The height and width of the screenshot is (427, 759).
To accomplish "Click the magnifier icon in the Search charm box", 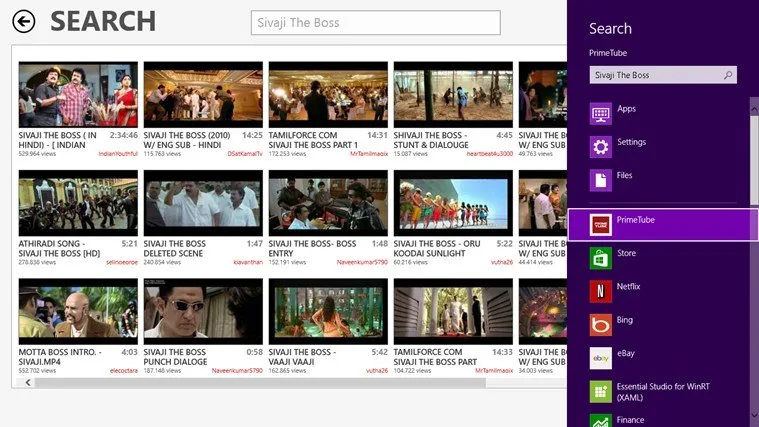I will click(x=728, y=75).
